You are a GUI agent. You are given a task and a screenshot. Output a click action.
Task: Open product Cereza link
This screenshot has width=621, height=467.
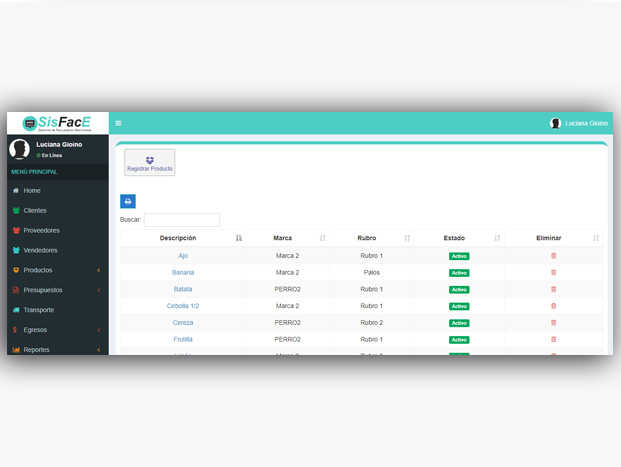[183, 322]
